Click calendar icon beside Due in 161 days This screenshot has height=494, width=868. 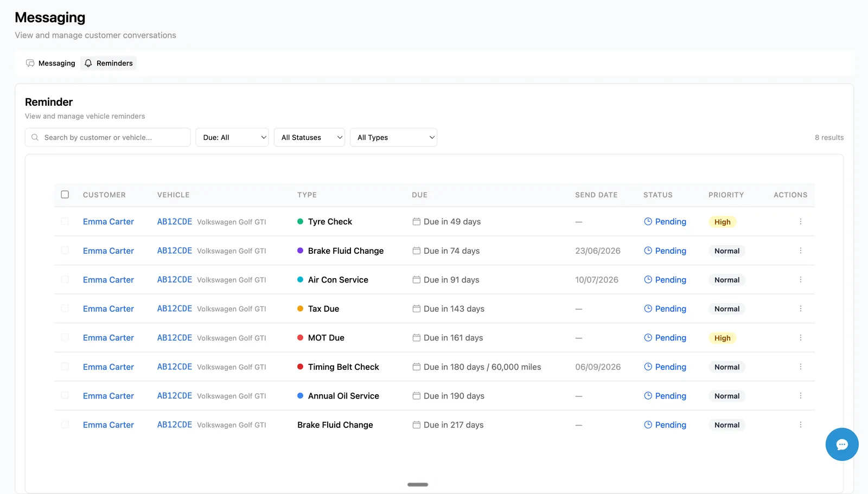(417, 338)
